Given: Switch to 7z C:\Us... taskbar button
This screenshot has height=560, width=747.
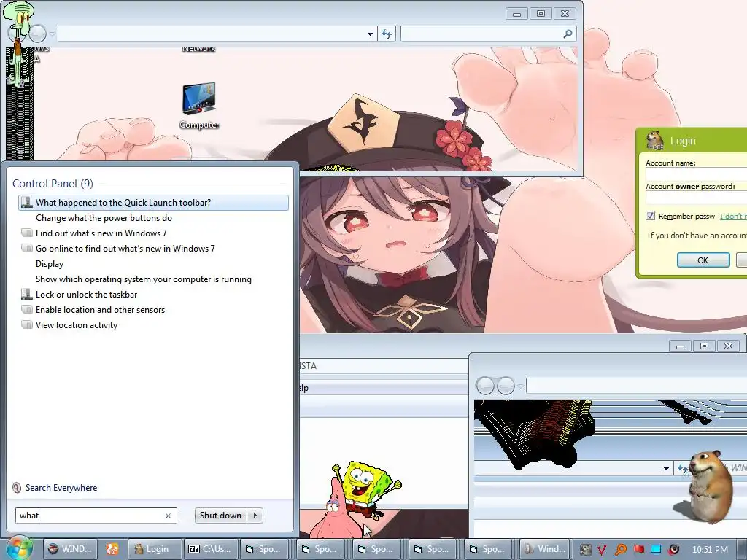Looking at the screenshot, I should (x=210, y=549).
